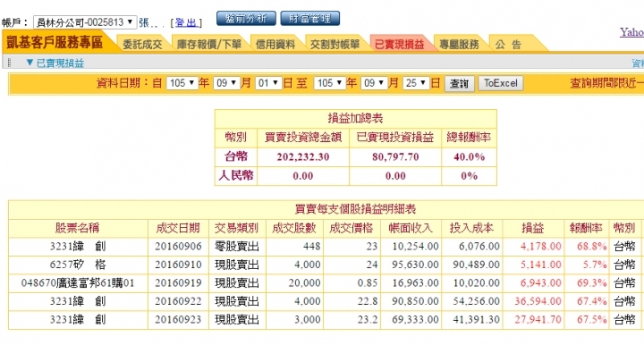Click the date cell 20160922
The width and height of the screenshot is (644, 345).
point(178,301)
